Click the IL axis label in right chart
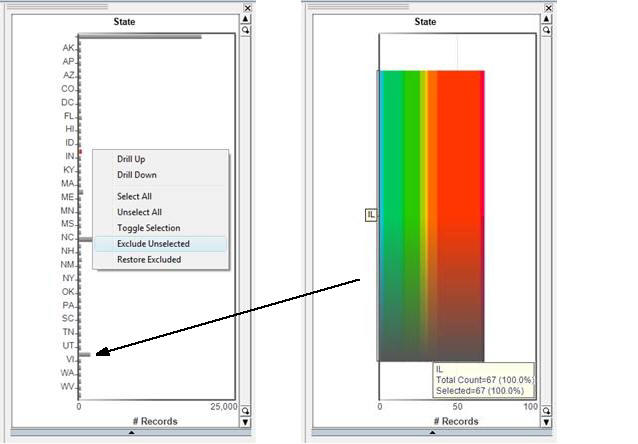638x444 pixels. point(371,215)
